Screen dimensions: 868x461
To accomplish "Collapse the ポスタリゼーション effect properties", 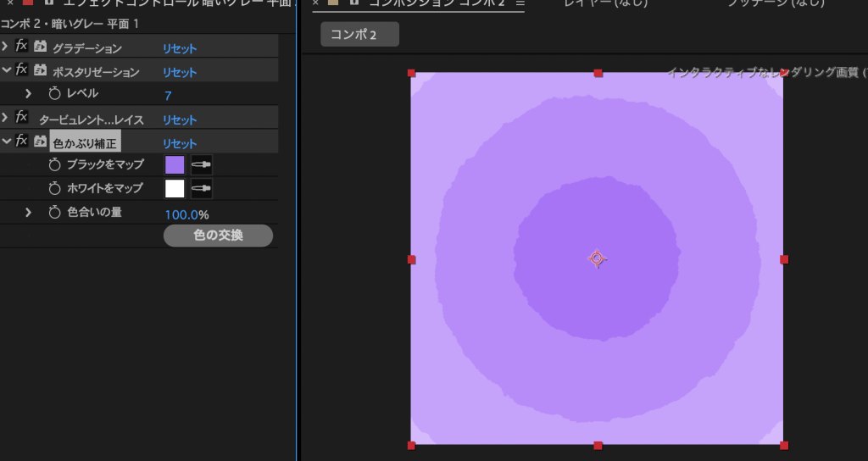I will click(6, 71).
